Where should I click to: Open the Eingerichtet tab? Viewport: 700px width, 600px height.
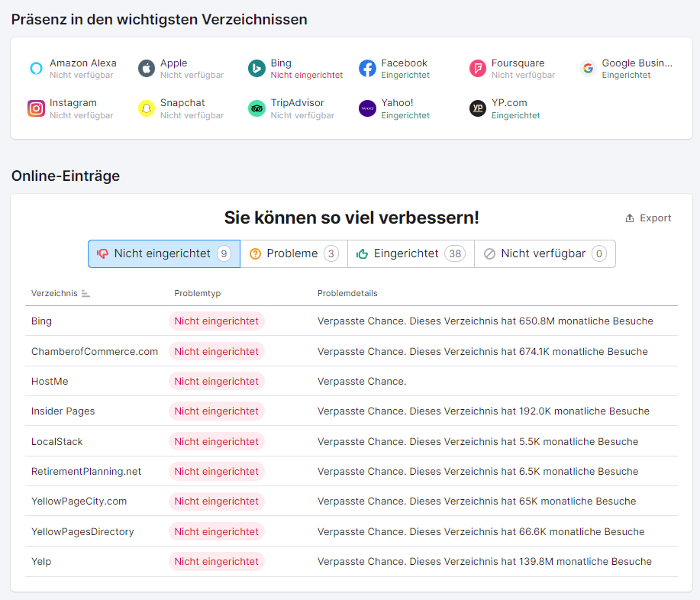click(x=410, y=253)
